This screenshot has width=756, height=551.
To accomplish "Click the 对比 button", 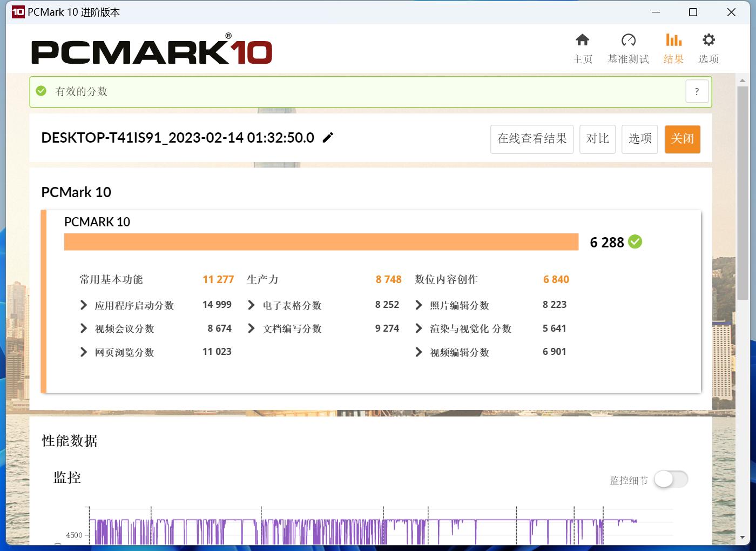I will pyautogui.click(x=597, y=139).
